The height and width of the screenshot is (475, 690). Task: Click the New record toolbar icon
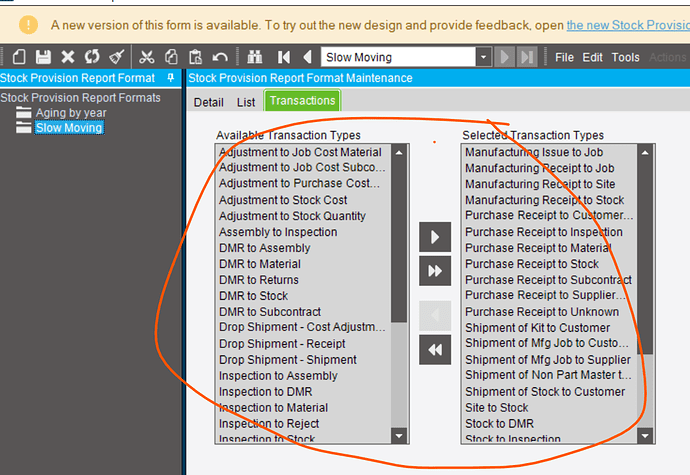coord(19,57)
